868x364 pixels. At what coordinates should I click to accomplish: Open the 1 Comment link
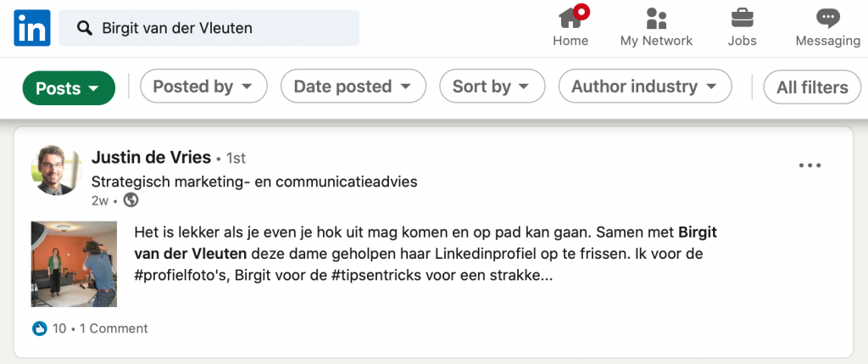coord(114,328)
